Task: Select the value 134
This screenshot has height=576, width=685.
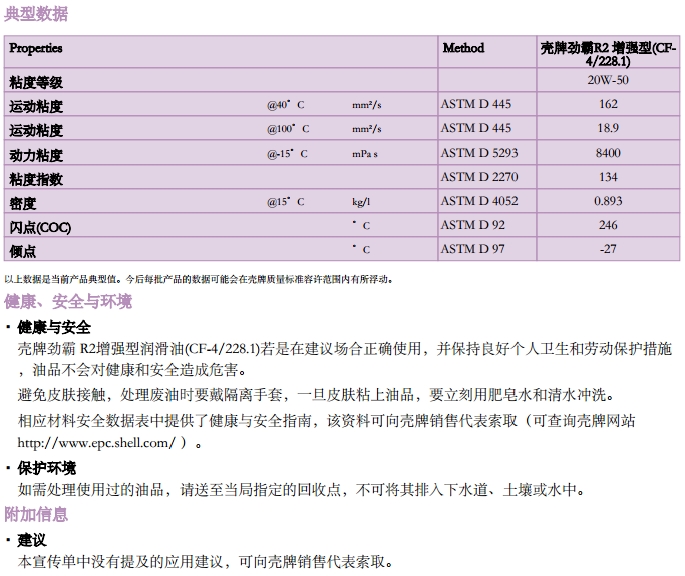Action: 608,177
